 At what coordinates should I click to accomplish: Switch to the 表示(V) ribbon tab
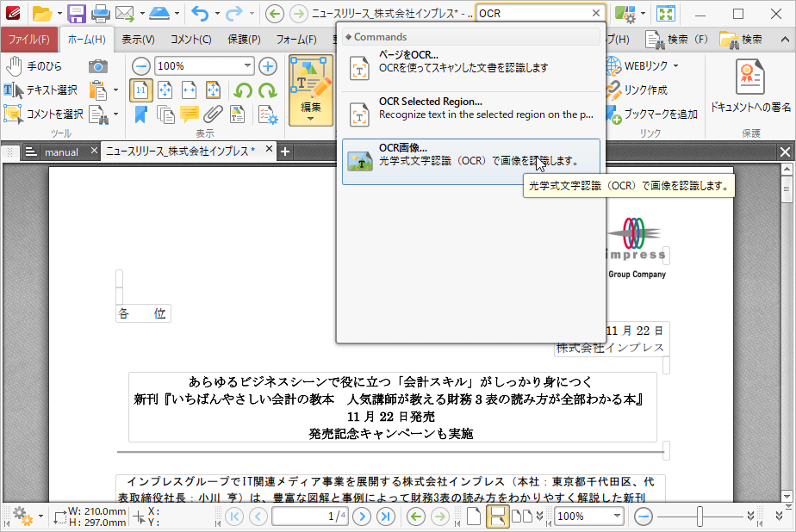click(138, 40)
